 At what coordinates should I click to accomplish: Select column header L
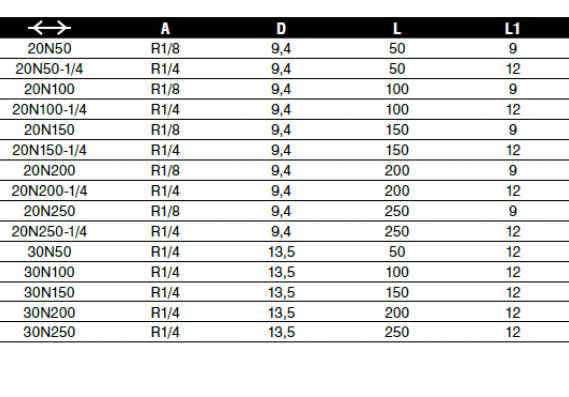click(x=397, y=28)
